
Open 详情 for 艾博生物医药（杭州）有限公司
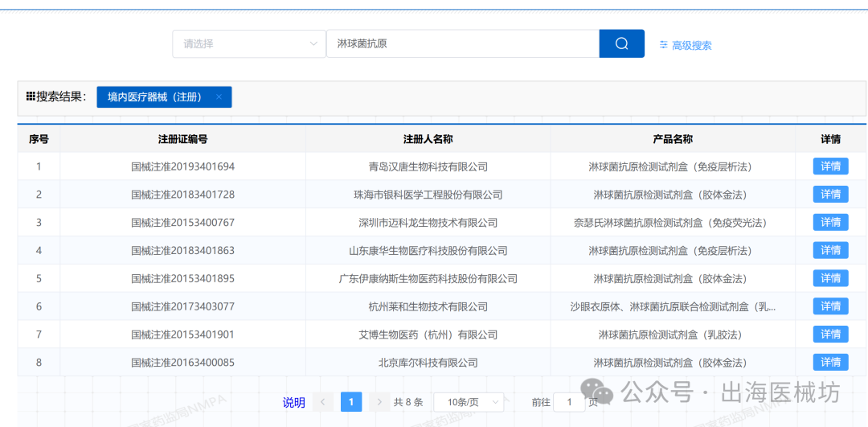click(830, 335)
